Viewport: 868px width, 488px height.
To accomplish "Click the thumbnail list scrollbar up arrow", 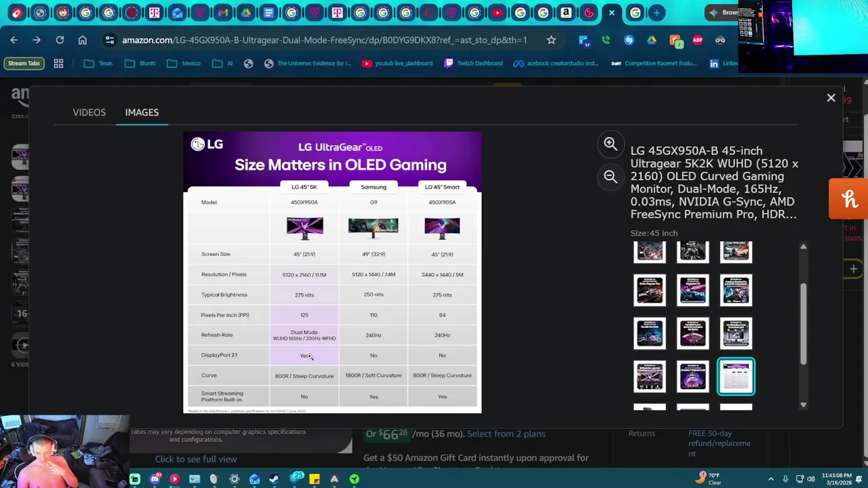I will [803, 247].
